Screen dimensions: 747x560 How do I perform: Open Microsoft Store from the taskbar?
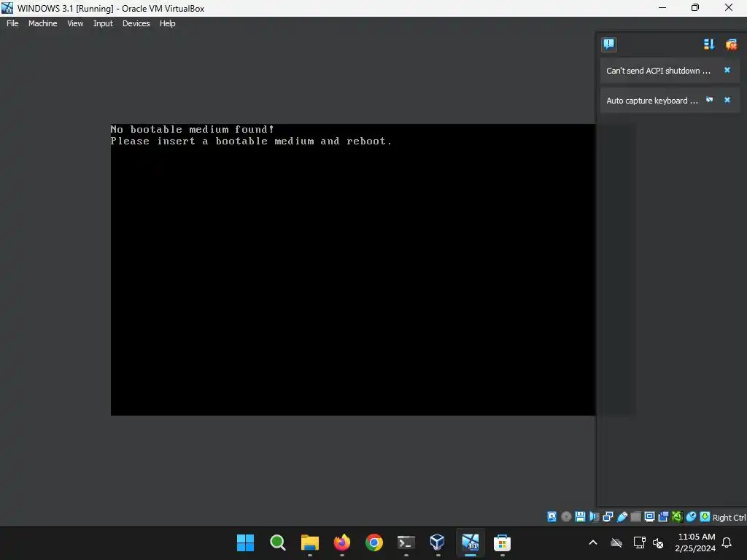502,542
